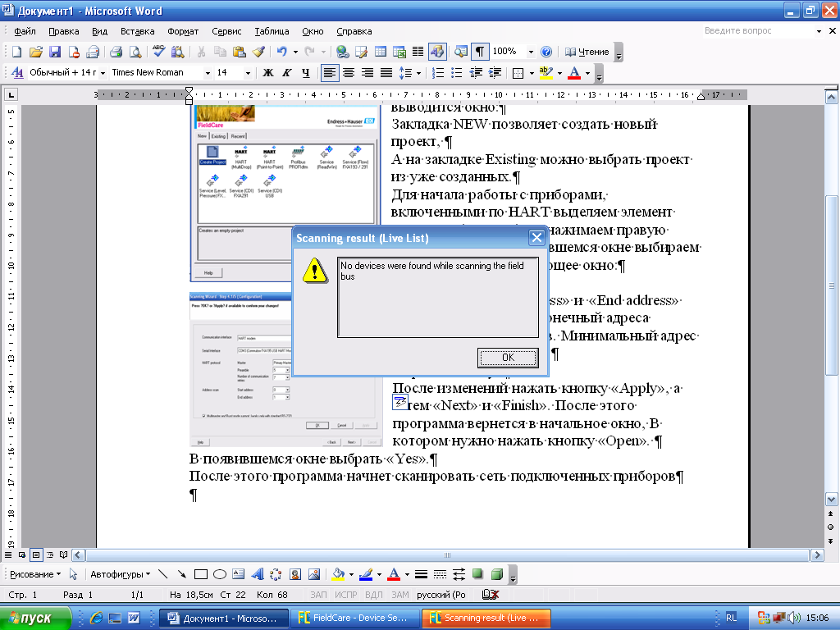Open Word Help question icon
Image resolution: width=840 pixels, height=630 pixels.
click(x=546, y=52)
